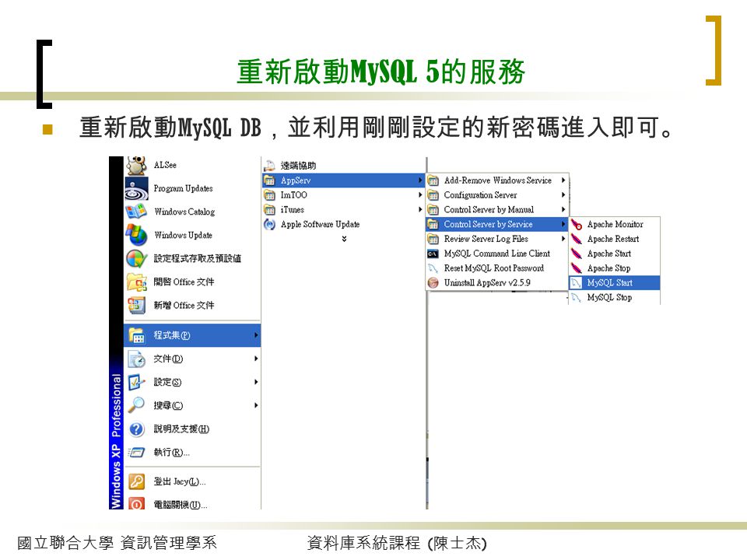Click the 程式集 folder icon
Viewport: 747px width, 560px height.
point(137,335)
